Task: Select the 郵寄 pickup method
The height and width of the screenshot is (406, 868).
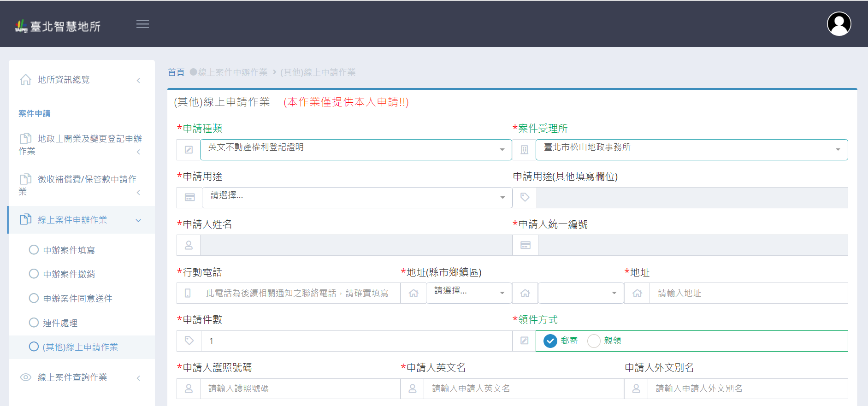Action: tap(550, 341)
